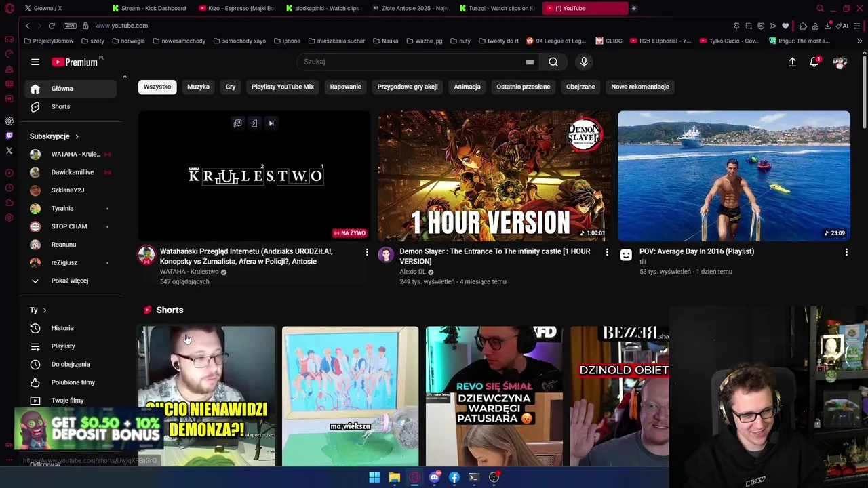This screenshot has height=488, width=868.
Task: Start voice search with the microphone icon
Action: (x=584, y=62)
